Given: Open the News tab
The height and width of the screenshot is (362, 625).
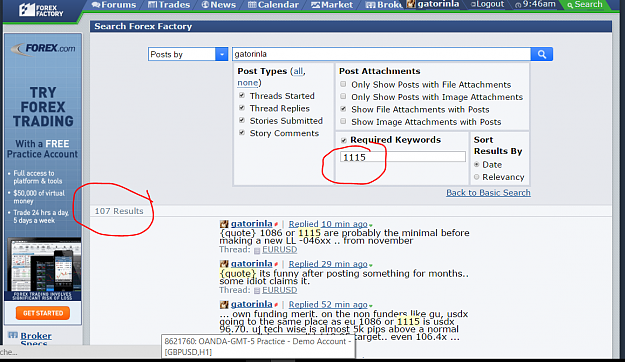Looking at the screenshot, I should (218, 5).
